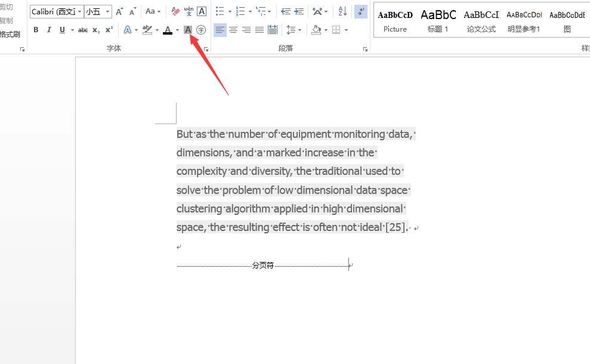
Task: Apply strikethrough formatting
Action: pyautogui.click(x=83, y=30)
